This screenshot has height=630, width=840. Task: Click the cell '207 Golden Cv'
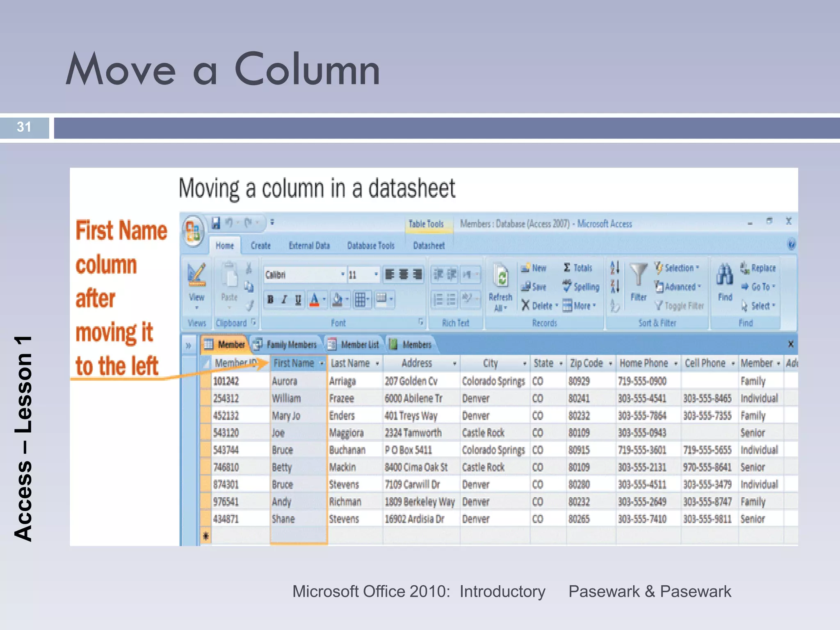pyautogui.click(x=421, y=381)
